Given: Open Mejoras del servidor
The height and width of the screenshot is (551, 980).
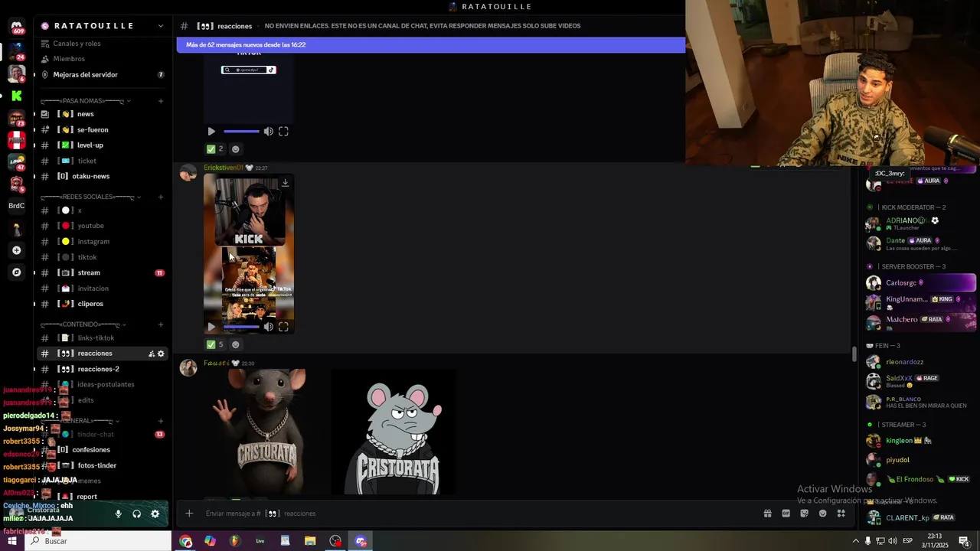Looking at the screenshot, I should pyautogui.click(x=103, y=75).
